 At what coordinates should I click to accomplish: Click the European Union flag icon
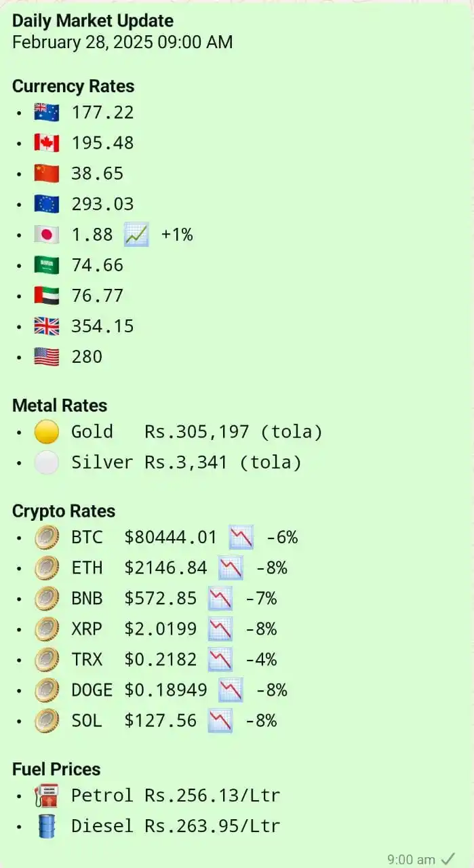(47, 204)
